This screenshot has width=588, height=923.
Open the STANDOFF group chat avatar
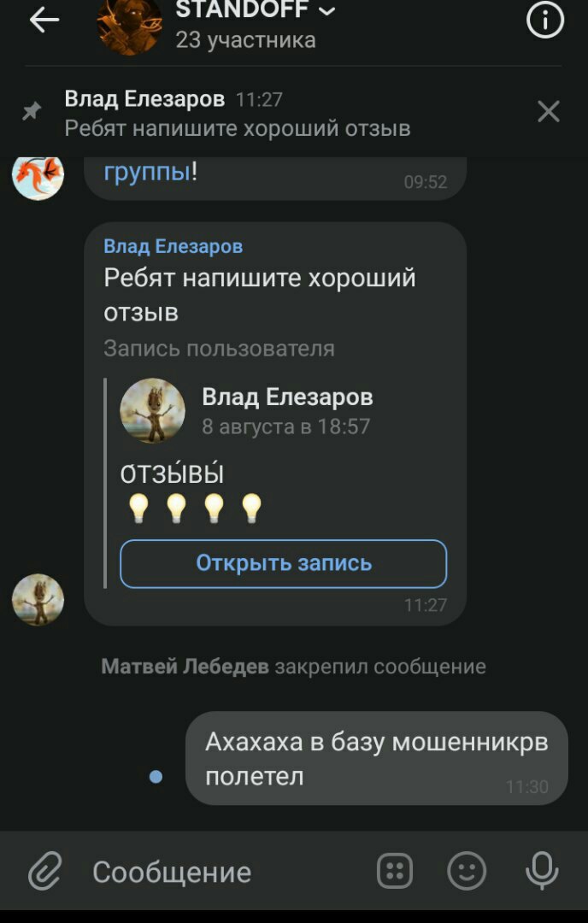point(130,25)
